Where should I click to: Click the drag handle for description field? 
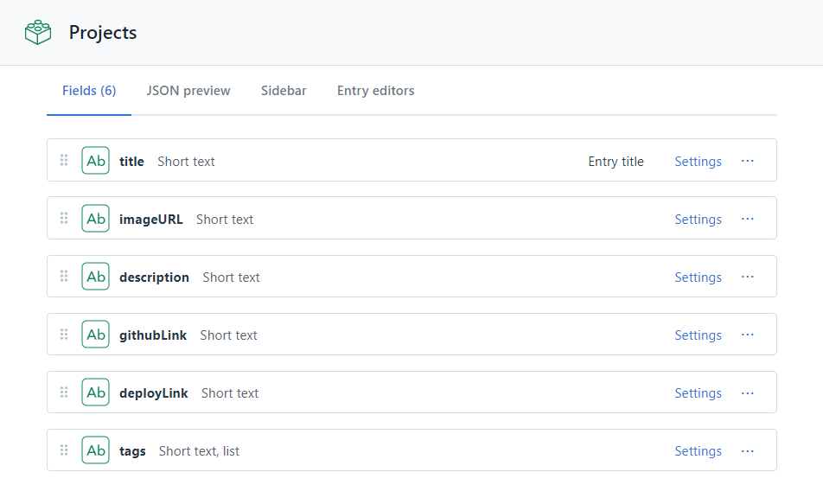point(64,277)
